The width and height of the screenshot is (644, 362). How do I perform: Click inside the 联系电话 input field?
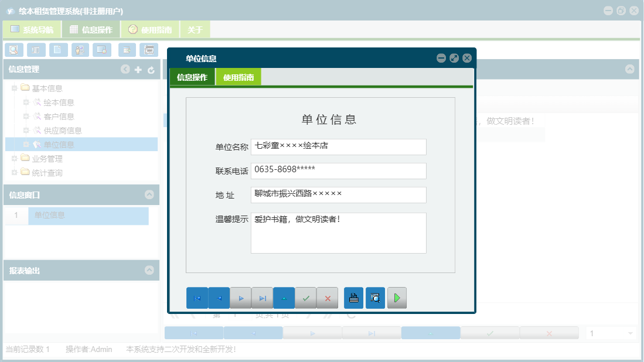[x=338, y=170]
